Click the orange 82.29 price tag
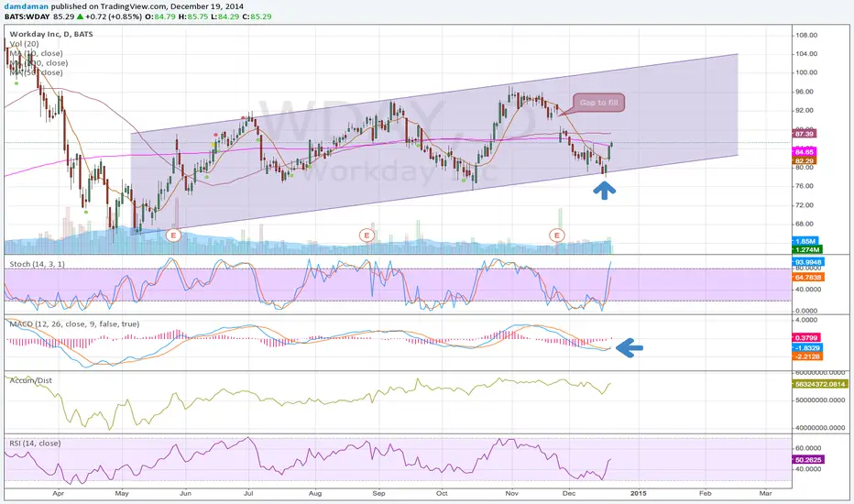The height and width of the screenshot is (504, 854). 805,161
